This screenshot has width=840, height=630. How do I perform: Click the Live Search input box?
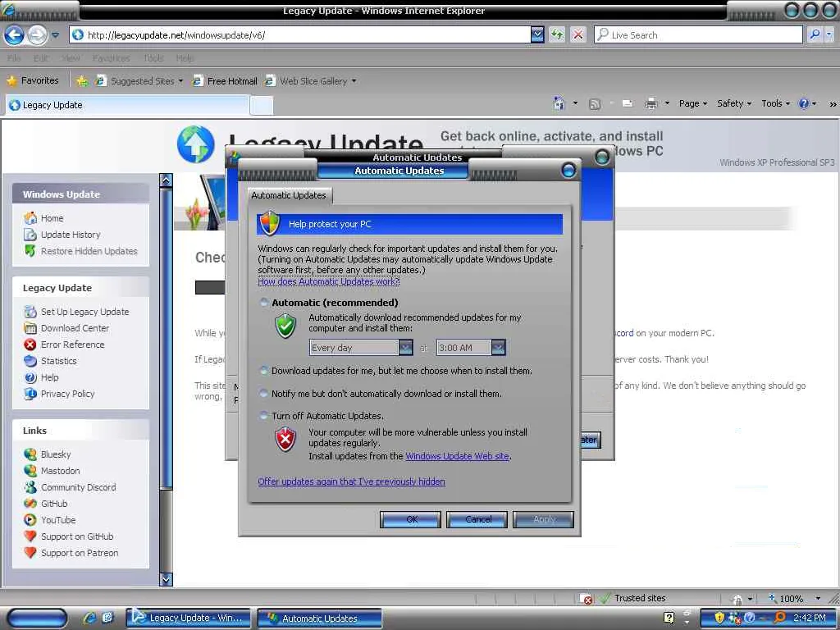697,34
